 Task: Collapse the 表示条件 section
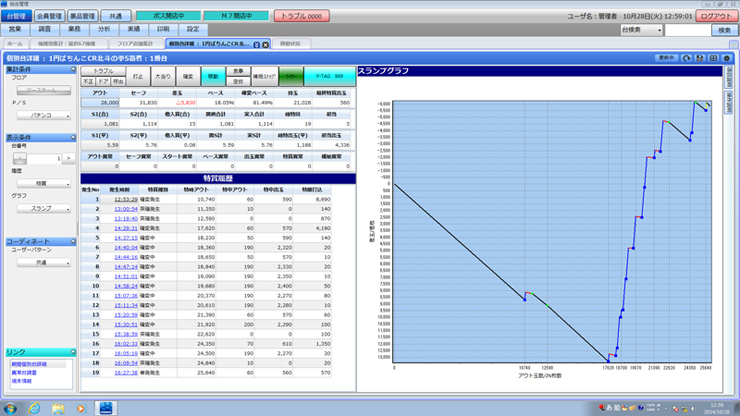click(x=73, y=137)
